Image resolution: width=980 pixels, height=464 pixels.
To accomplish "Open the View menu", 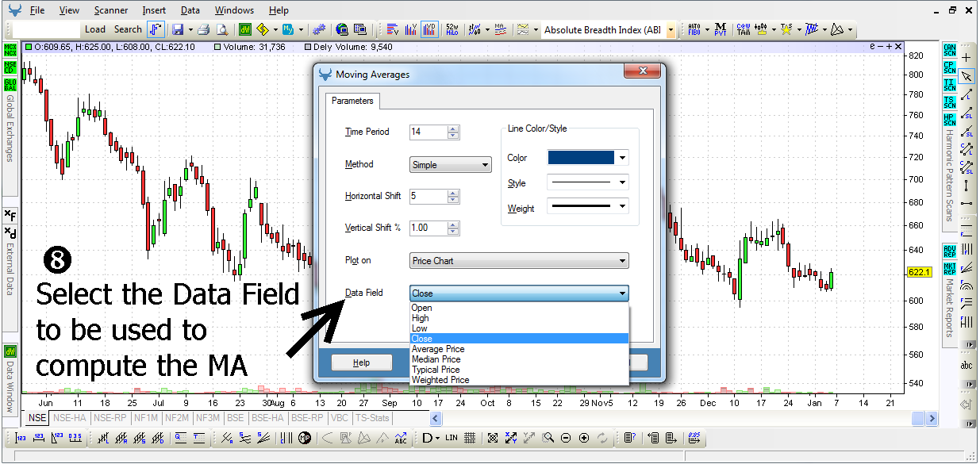I will coord(69,10).
